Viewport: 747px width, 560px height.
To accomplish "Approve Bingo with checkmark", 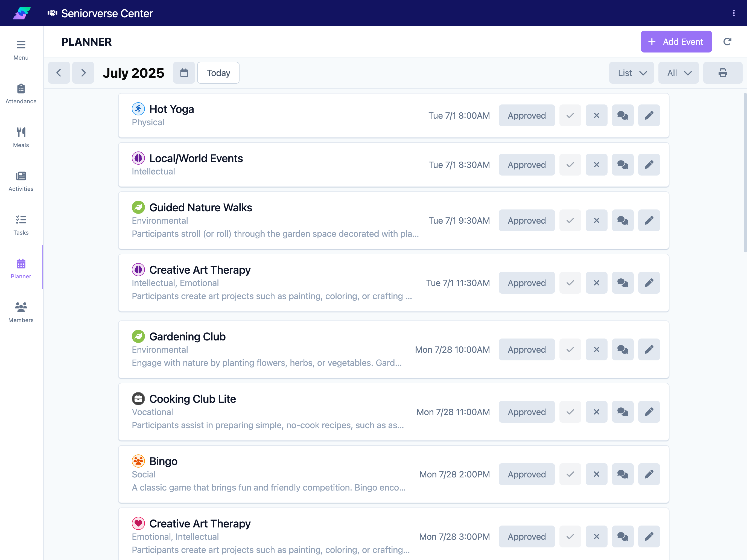I will coord(570,474).
